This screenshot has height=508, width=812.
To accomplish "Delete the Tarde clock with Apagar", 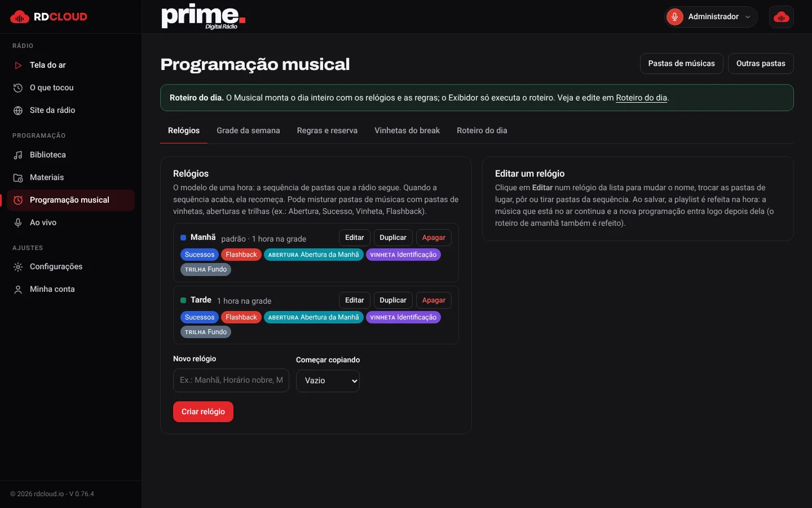I will [434, 300].
